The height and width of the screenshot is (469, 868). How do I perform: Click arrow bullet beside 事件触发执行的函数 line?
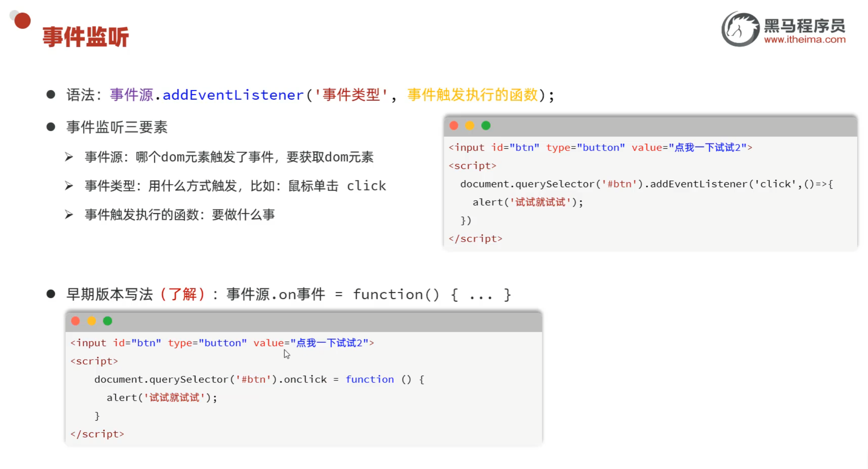coord(69,215)
